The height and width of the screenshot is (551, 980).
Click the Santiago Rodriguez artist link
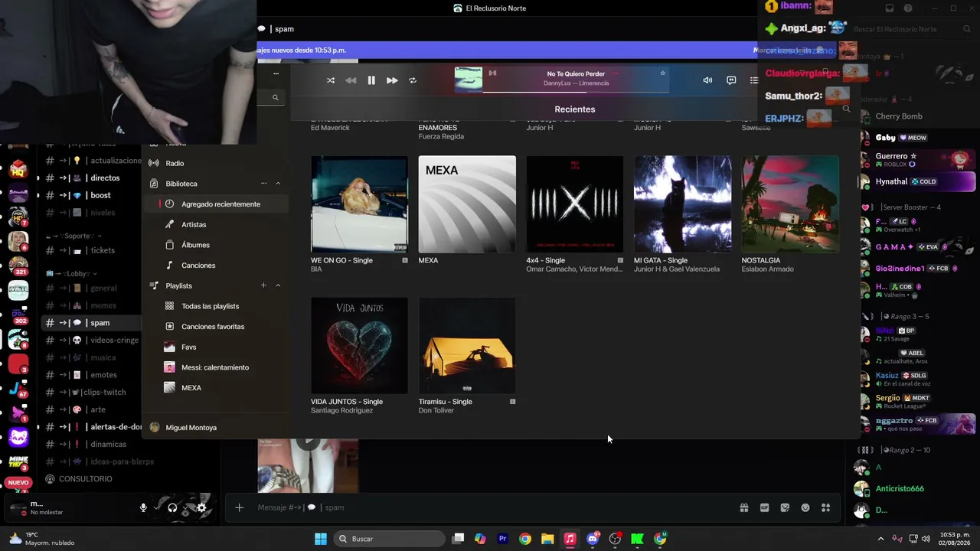(x=341, y=411)
